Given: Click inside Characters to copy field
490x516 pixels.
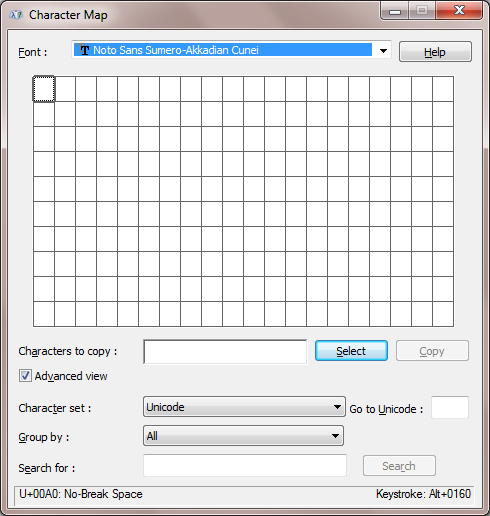Looking at the screenshot, I should coord(225,352).
